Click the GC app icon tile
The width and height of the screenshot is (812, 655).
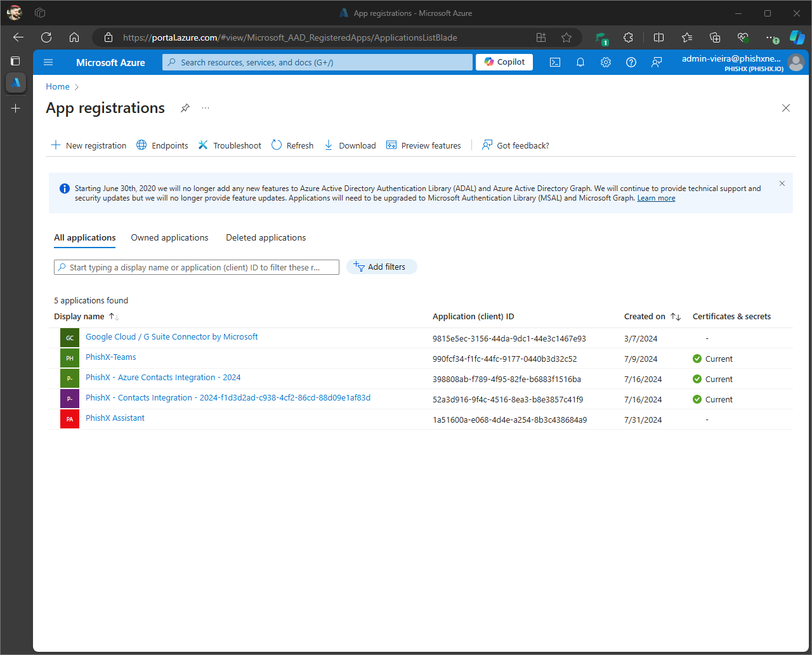click(x=70, y=338)
